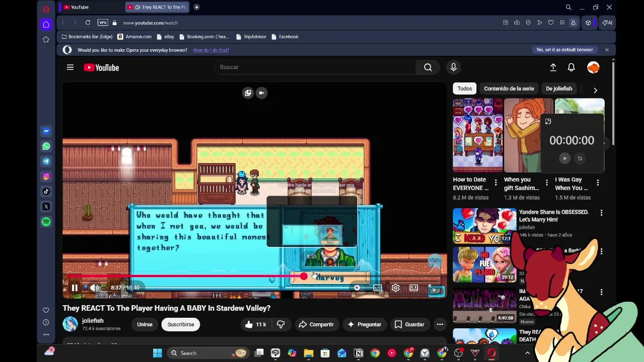Open the joliefish channel name link
This screenshot has width=644, height=362.
(93, 321)
